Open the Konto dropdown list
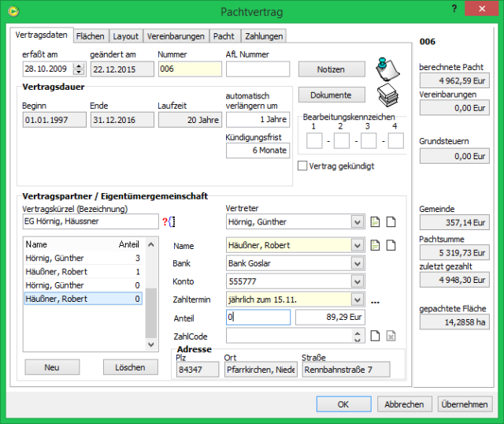Viewport: 504px width, 424px height. (x=358, y=281)
